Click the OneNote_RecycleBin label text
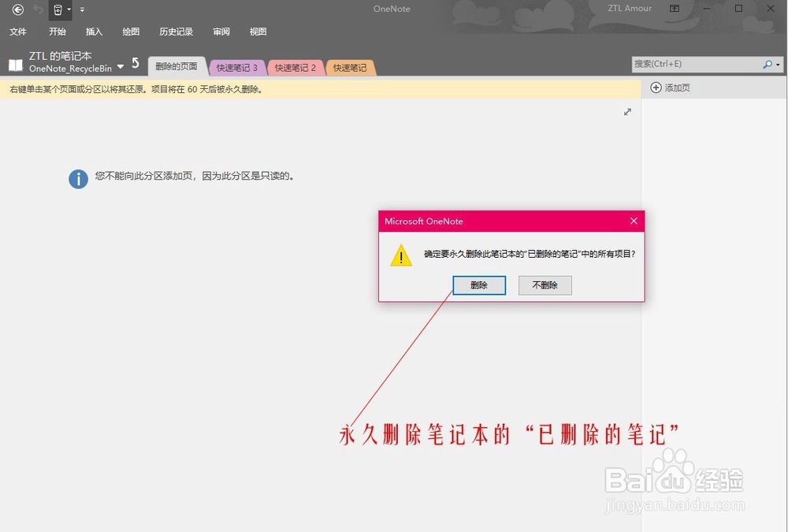 [70, 69]
